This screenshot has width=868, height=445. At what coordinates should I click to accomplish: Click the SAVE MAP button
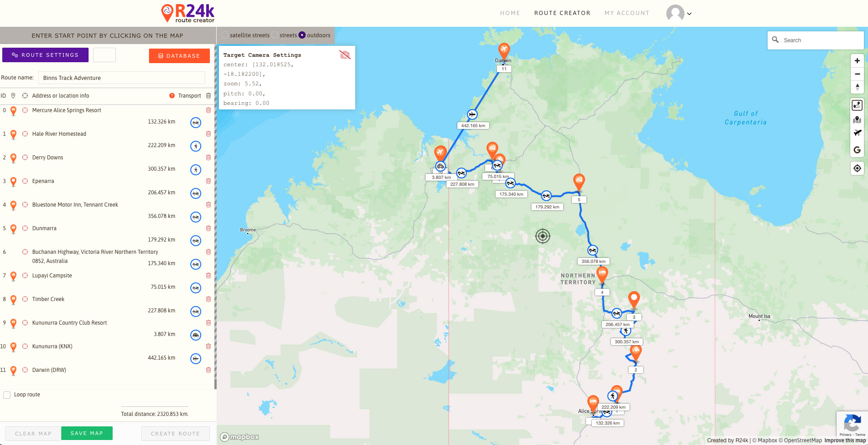(86, 433)
